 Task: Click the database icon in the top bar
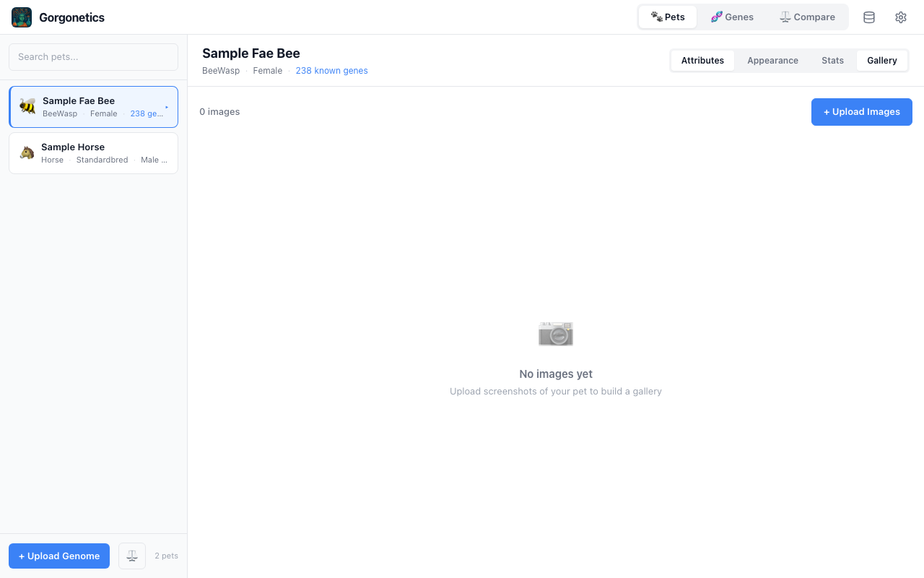[x=868, y=17]
